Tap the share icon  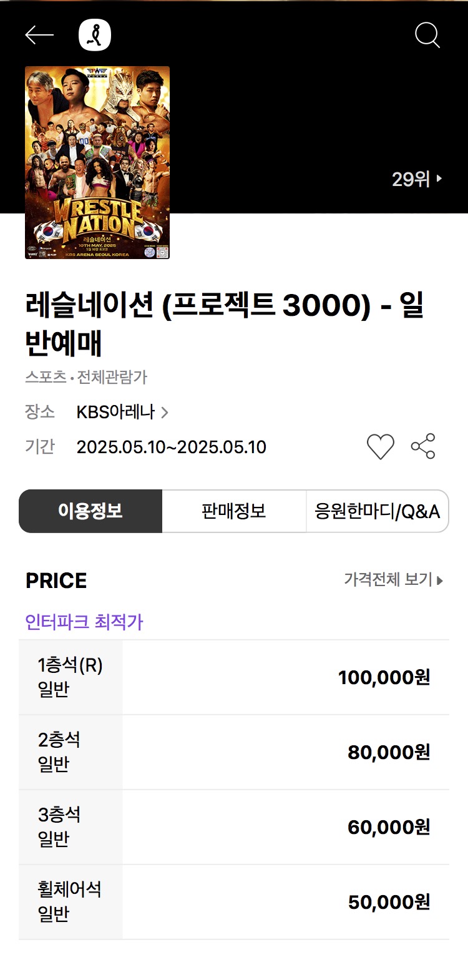coord(423,446)
